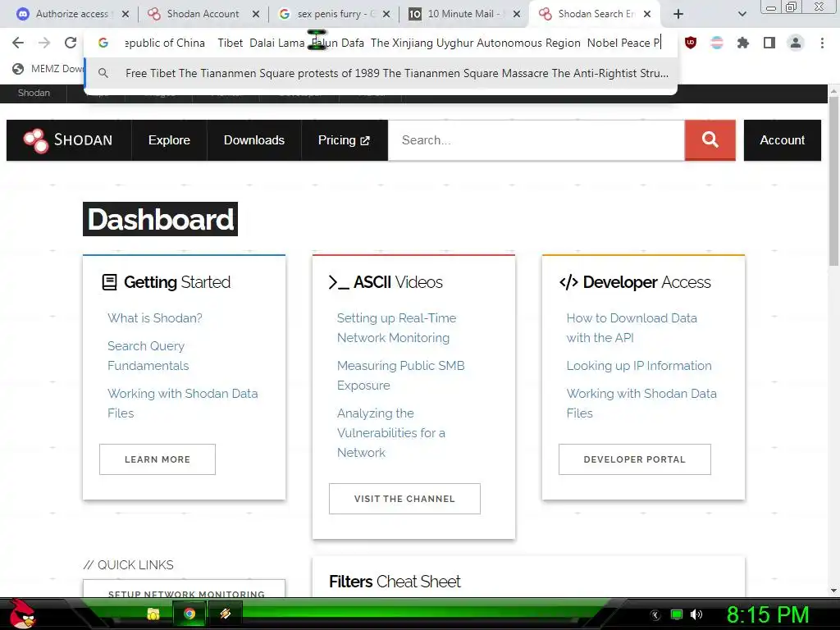Click the volume speaker tray icon
This screenshot has height=630, width=840.
(696, 614)
